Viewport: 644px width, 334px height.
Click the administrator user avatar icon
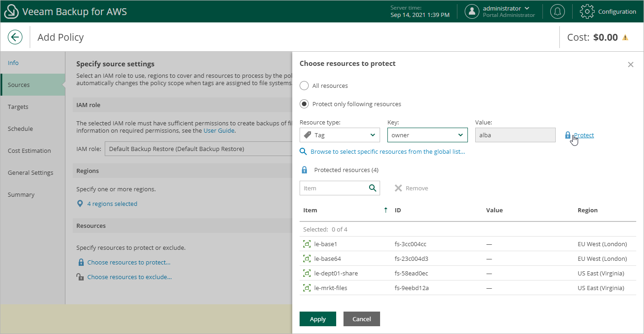coord(472,11)
